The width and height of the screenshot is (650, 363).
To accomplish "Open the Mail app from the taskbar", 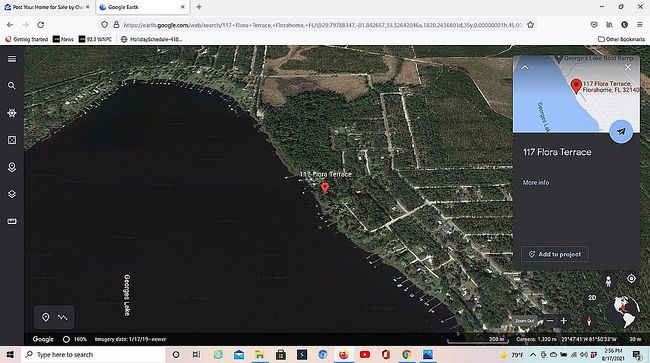I will click(239, 355).
